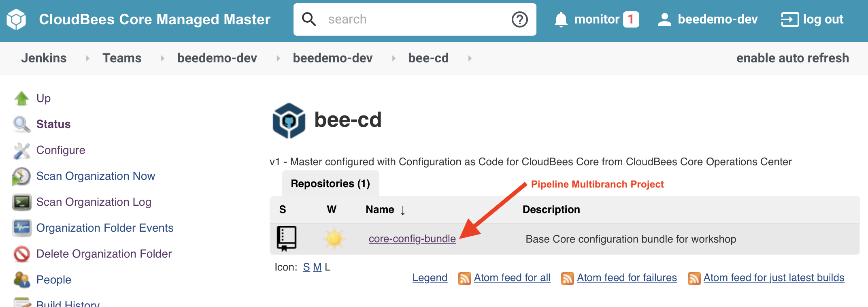Go to second beedemo-dev breadcrumb before bee-cd
The height and width of the screenshot is (307, 868).
pos(333,58)
